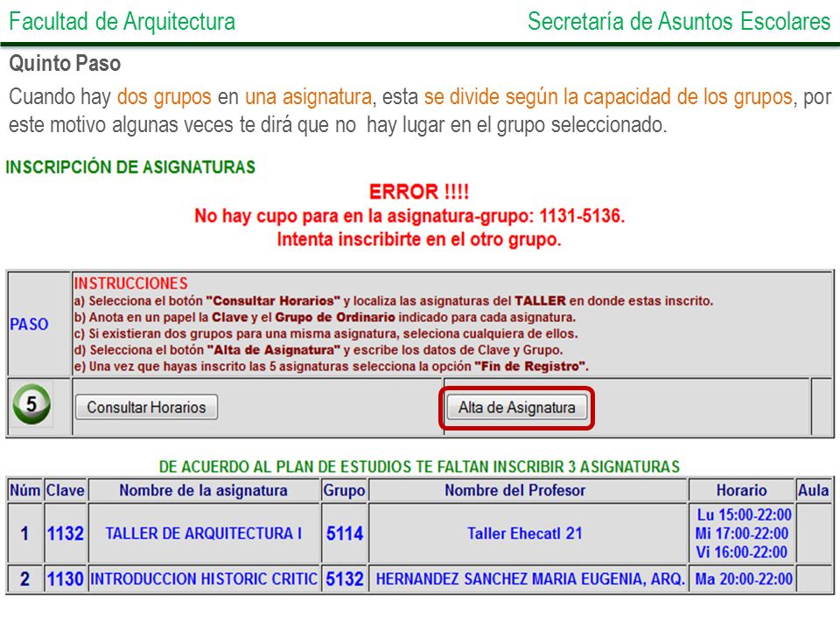The width and height of the screenshot is (840, 630).
Task: Click the 'No hay cupo' error line
Action: point(409,215)
